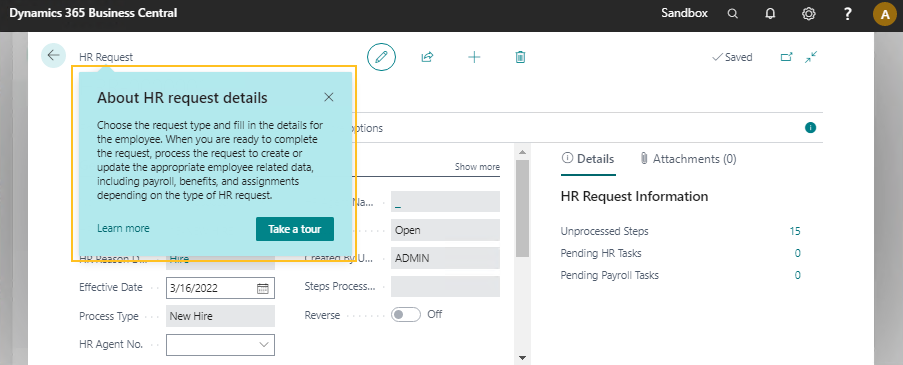903x365 pixels.
Task: Click the vertical scrollbar thumb
Action: (522, 208)
